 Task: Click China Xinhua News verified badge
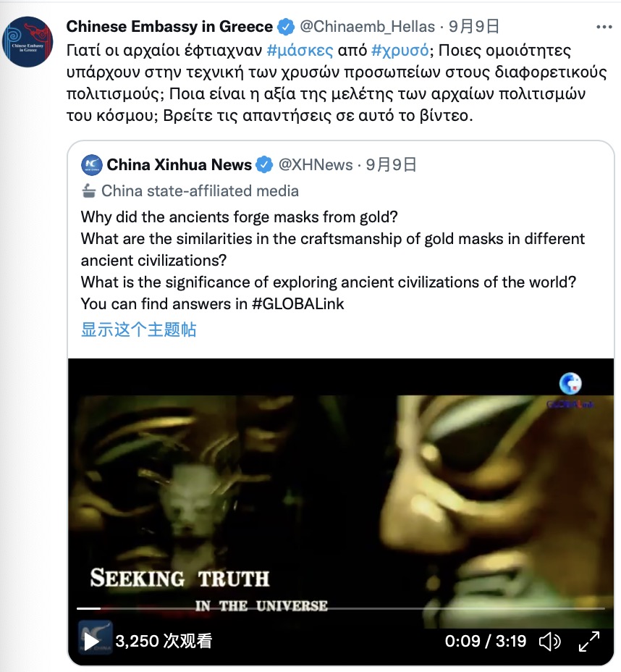click(264, 165)
